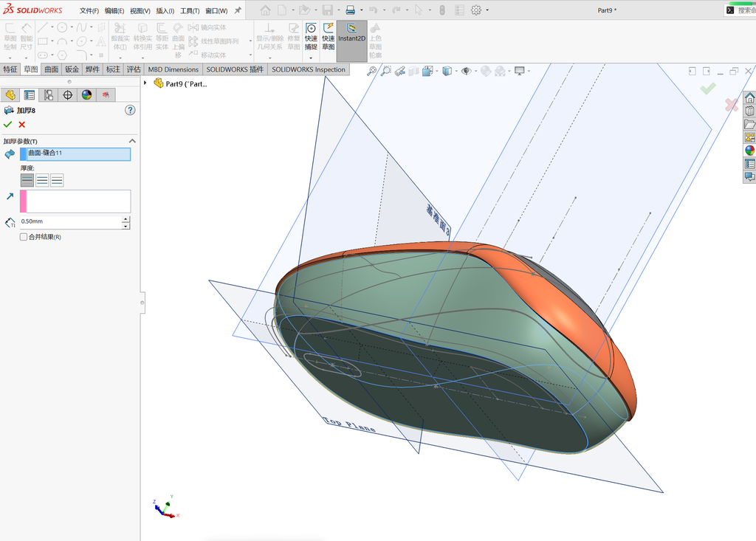
Task: Switch to the 特征 tab
Action: [x=10, y=69]
